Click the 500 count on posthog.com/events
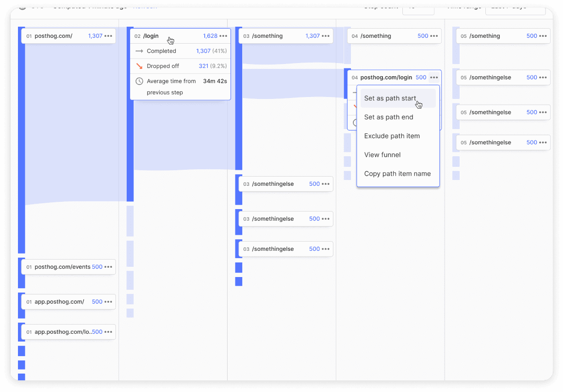Image resolution: width=563 pixels, height=392 pixels. 97,267
